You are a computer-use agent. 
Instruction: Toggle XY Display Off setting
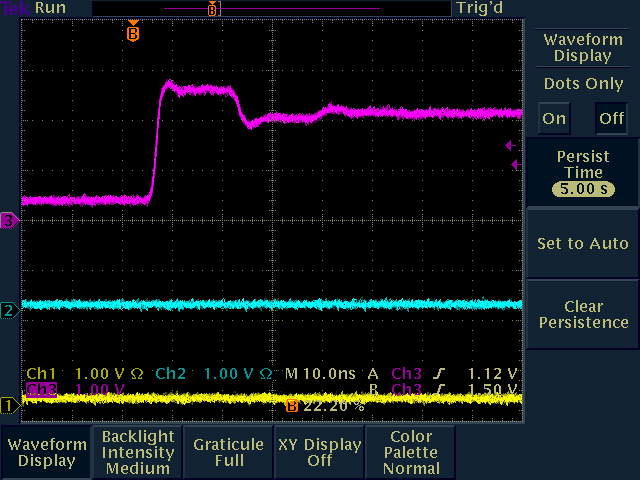click(320, 452)
